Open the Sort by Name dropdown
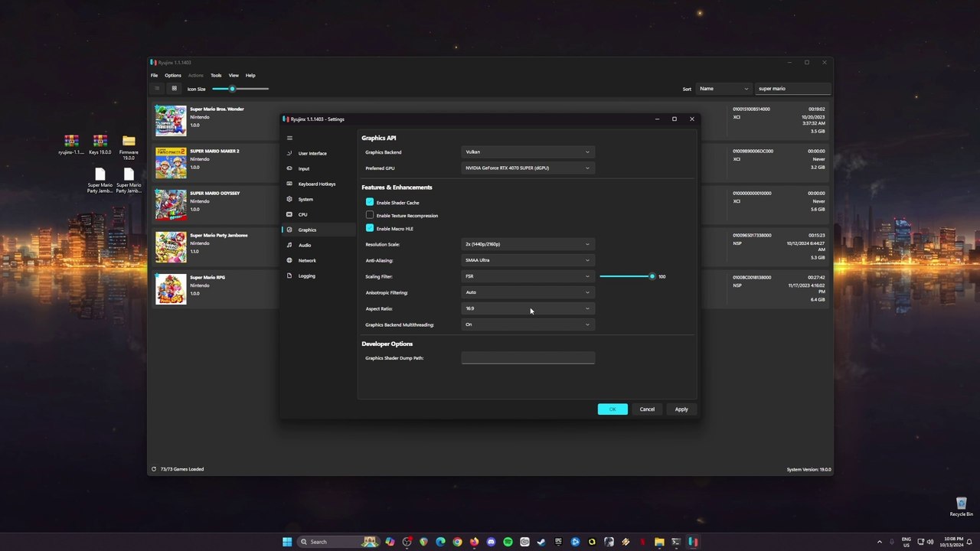Viewport: 980px width, 551px height. tap(724, 89)
